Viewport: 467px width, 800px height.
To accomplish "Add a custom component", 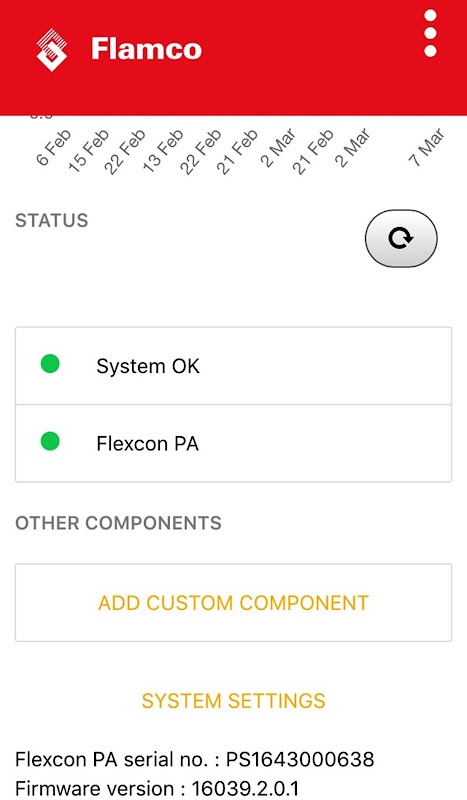I will point(233,603).
